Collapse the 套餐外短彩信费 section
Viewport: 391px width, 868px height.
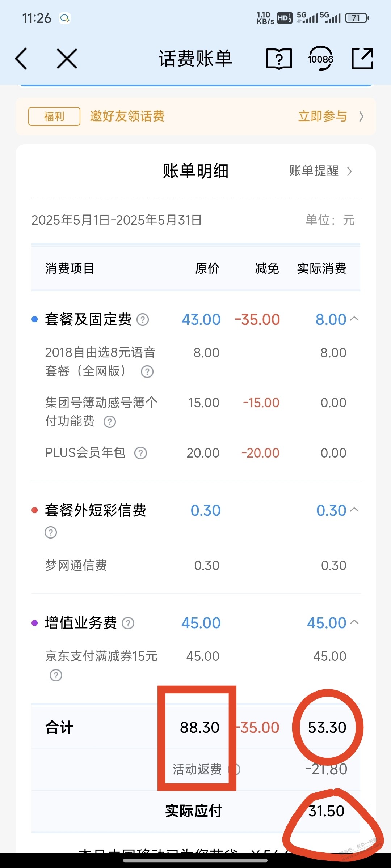pyautogui.click(x=355, y=510)
